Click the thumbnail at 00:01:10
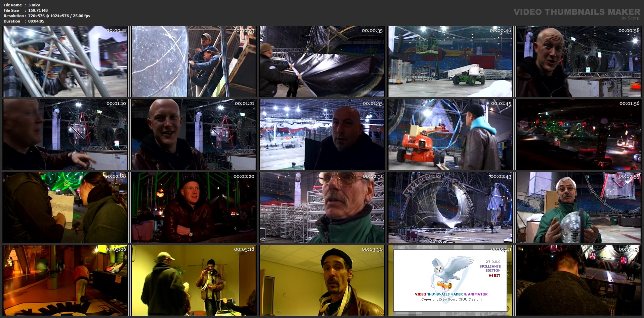 click(x=65, y=134)
